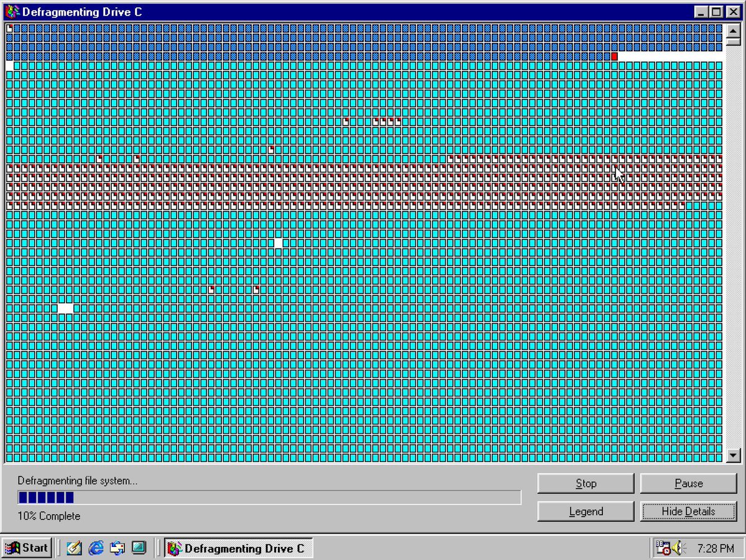Click the Stop button
This screenshot has height=560, width=746.
(586, 483)
